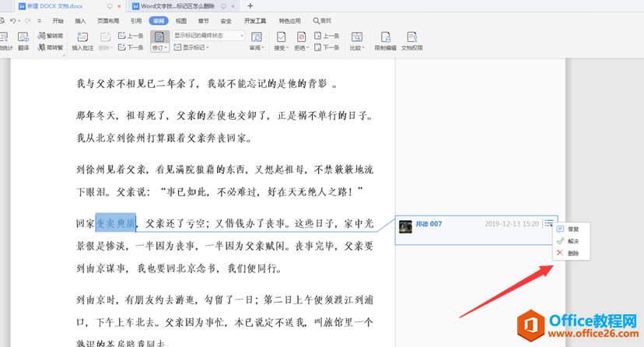The width and height of the screenshot is (644, 347).
Task: Choose 答复 reply in comment menu
Action: pos(571,230)
